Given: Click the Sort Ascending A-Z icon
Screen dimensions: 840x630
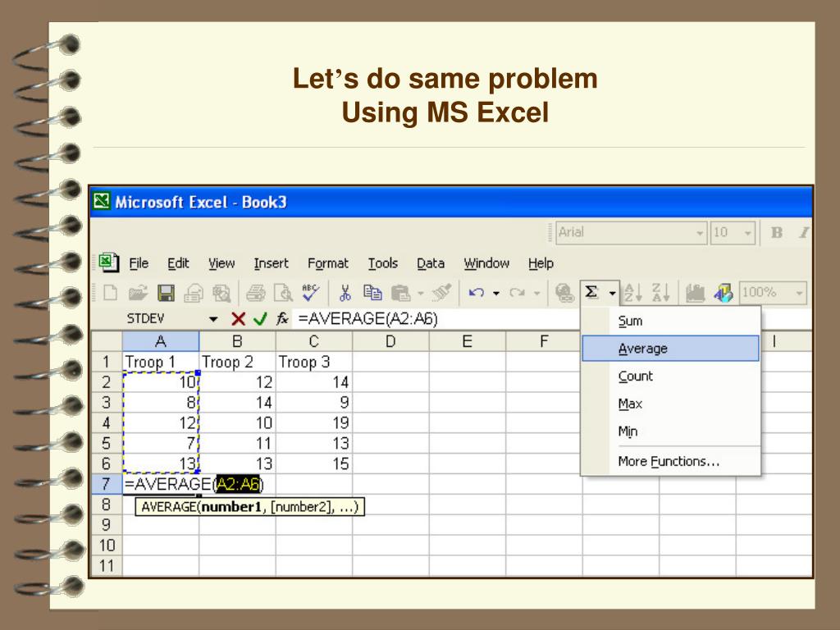Looking at the screenshot, I should point(632,293).
